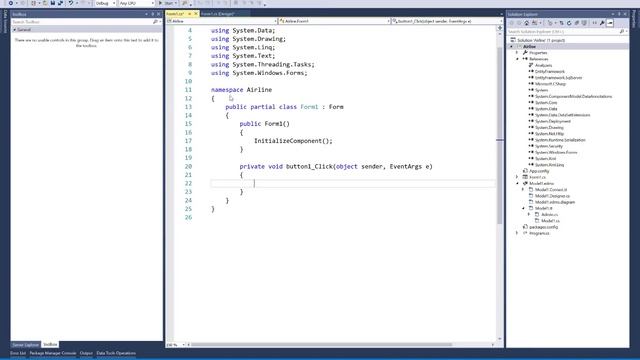Click the horizontal scrollbar of the code editor
This screenshot has height=360, width=640.
tap(322, 345)
